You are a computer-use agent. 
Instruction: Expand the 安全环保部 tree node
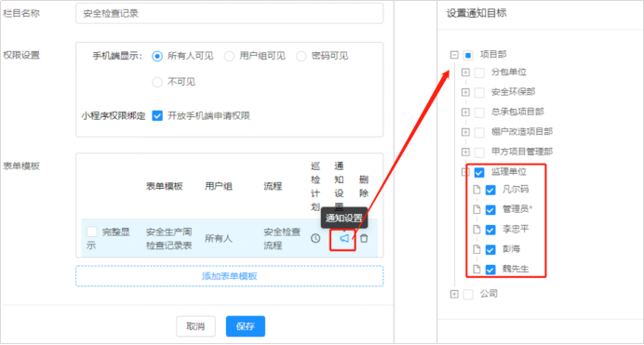(x=465, y=92)
